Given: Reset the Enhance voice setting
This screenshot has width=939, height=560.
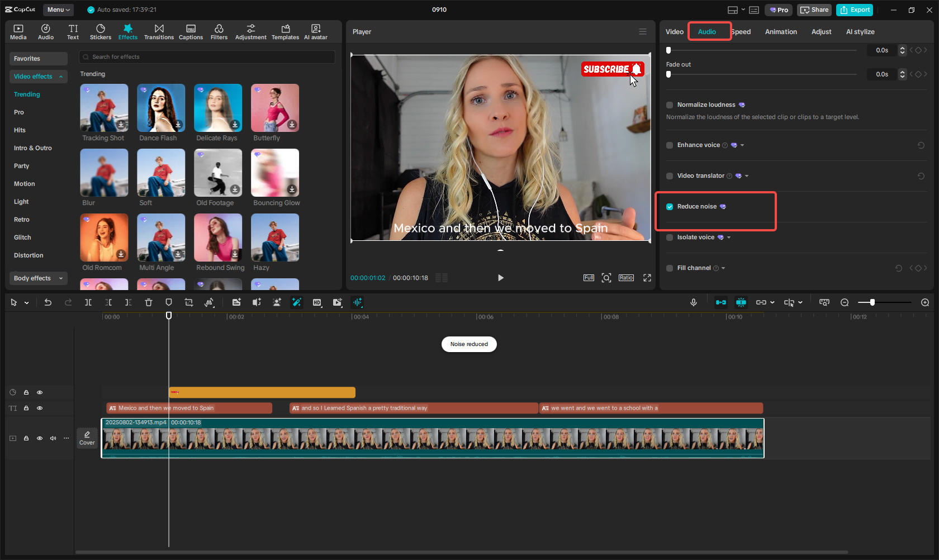Looking at the screenshot, I should [921, 145].
